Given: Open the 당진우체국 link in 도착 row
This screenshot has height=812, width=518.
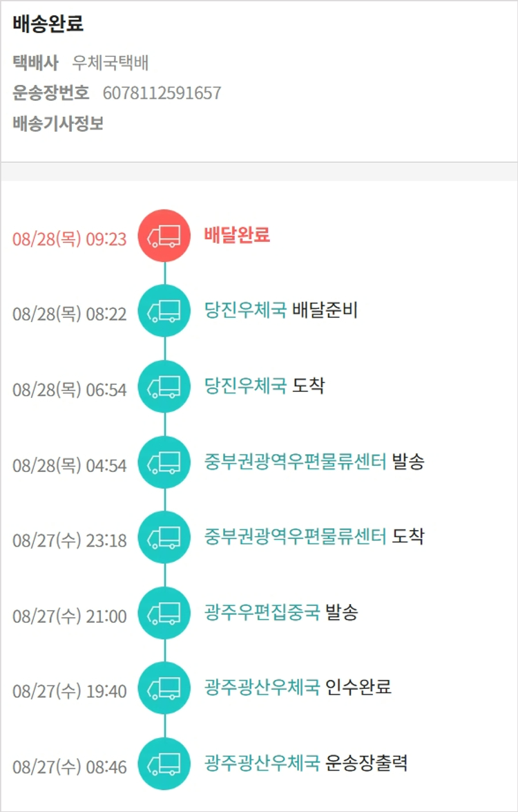Looking at the screenshot, I should (x=245, y=386).
